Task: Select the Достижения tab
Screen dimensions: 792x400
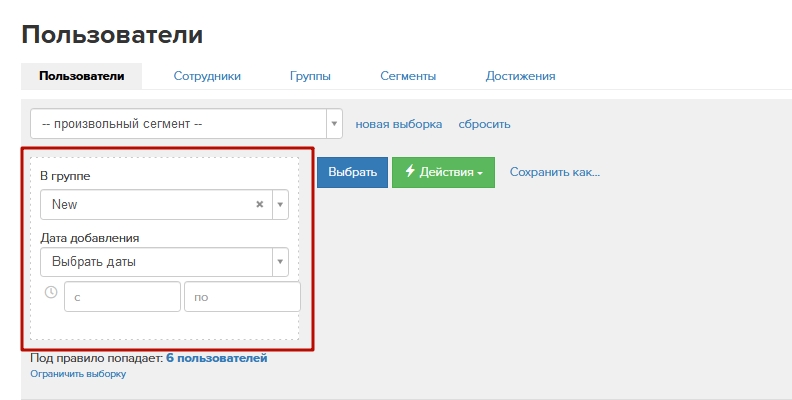Action: point(520,76)
